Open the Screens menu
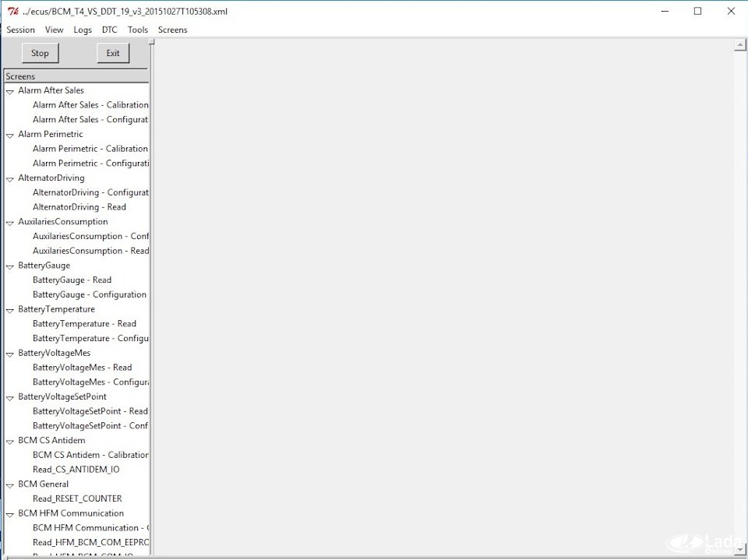The width and height of the screenshot is (748, 560). (x=173, y=30)
